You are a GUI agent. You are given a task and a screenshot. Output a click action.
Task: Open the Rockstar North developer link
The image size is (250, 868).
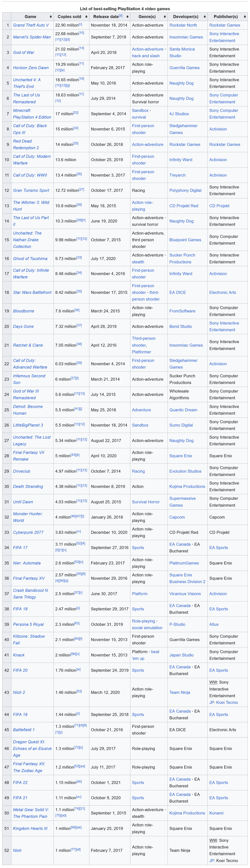coord(183,25)
